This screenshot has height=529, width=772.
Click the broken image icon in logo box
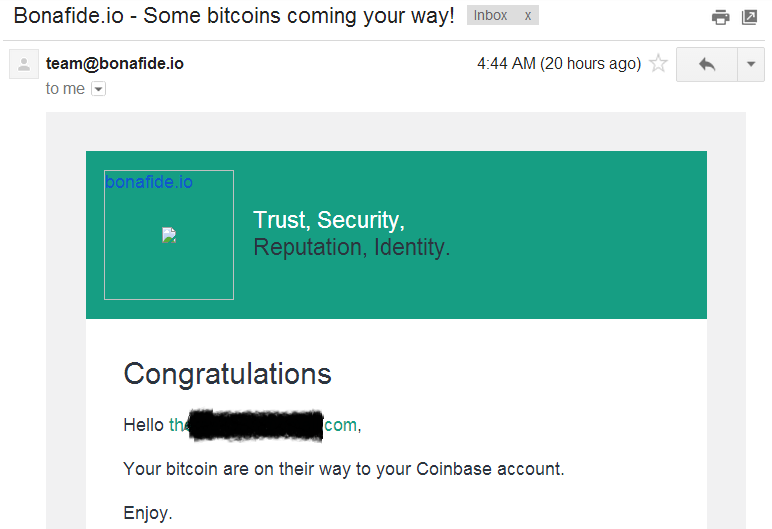tap(169, 235)
